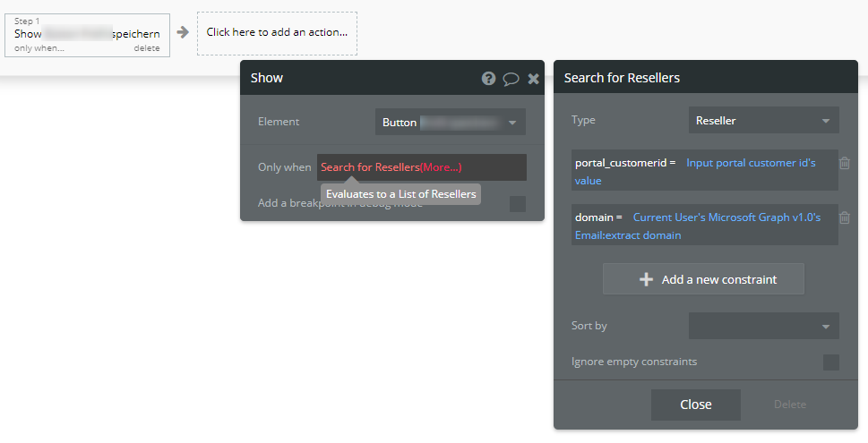Toggle the Ignore empty constraints checkbox
The image size is (868, 443).
[x=831, y=362]
